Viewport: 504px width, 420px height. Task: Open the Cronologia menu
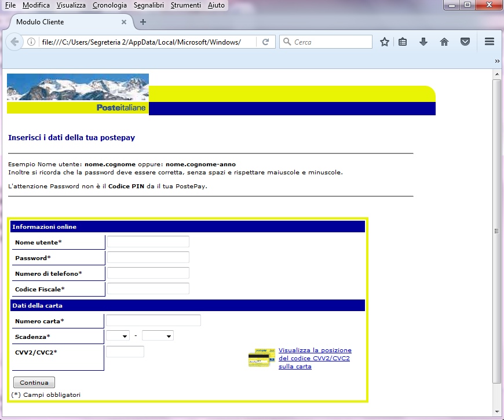pos(109,5)
